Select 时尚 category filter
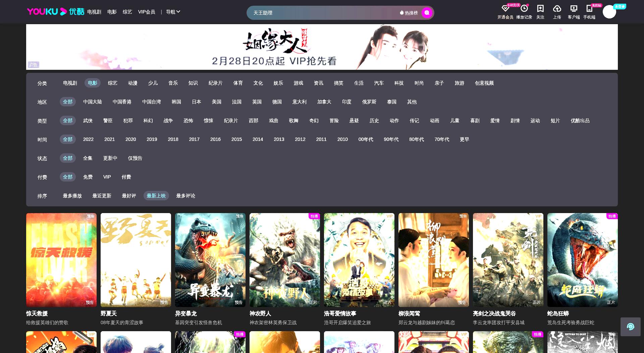Viewport: 644px width, 353px height. (x=419, y=83)
